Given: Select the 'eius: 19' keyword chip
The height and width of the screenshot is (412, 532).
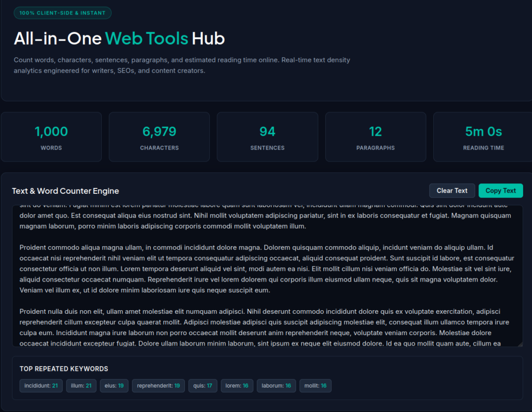Looking at the screenshot, I should coord(114,386).
